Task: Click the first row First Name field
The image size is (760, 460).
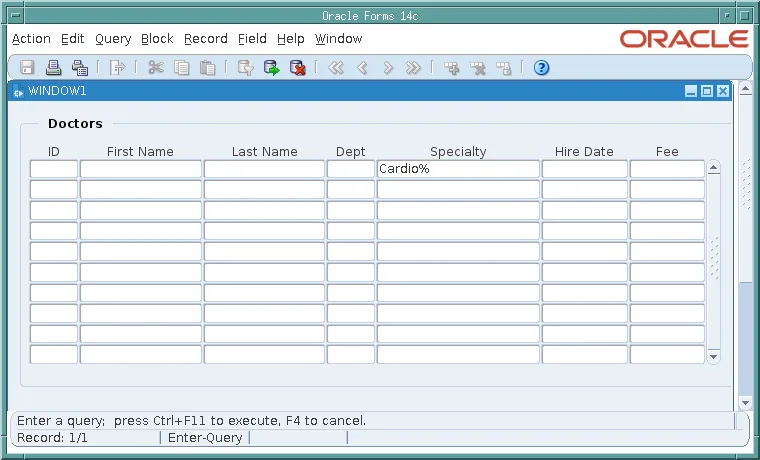Action: tap(141, 169)
